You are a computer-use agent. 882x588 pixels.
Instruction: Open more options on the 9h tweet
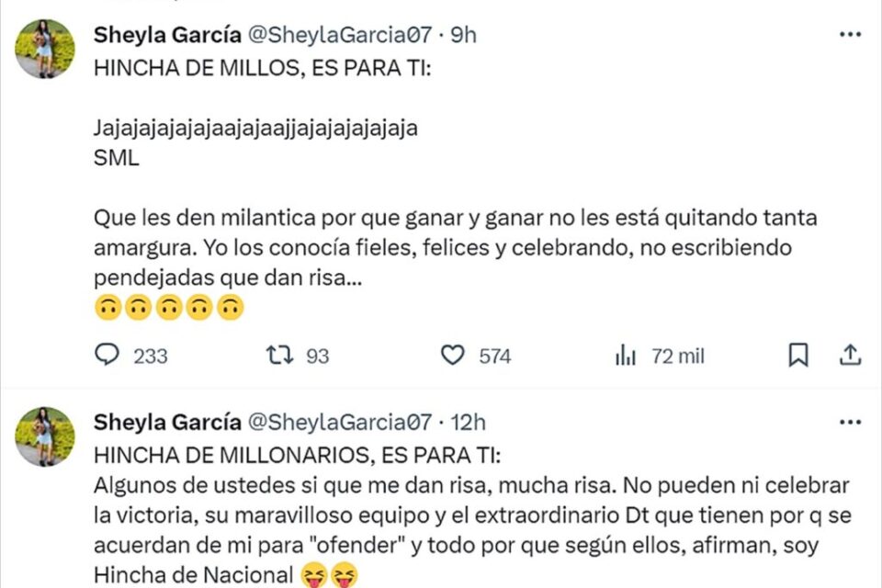coord(851,34)
